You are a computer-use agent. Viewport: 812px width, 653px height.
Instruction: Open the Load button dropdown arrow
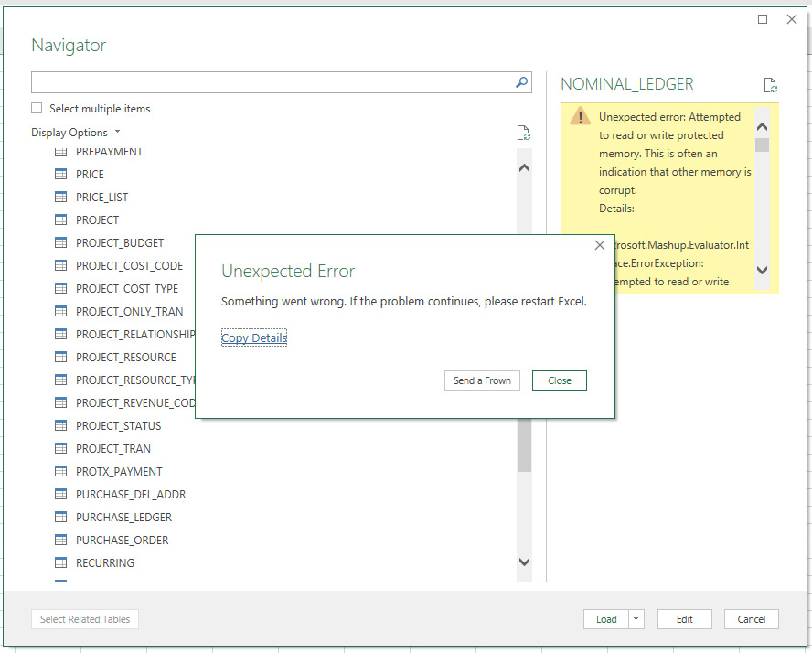tap(636, 619)
